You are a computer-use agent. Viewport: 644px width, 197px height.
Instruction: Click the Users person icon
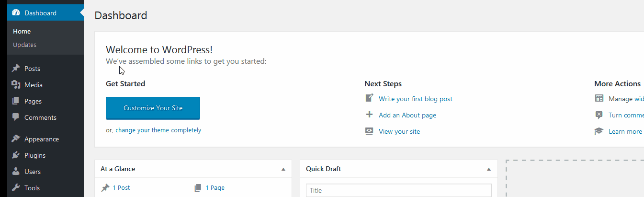tap(16, 172)
